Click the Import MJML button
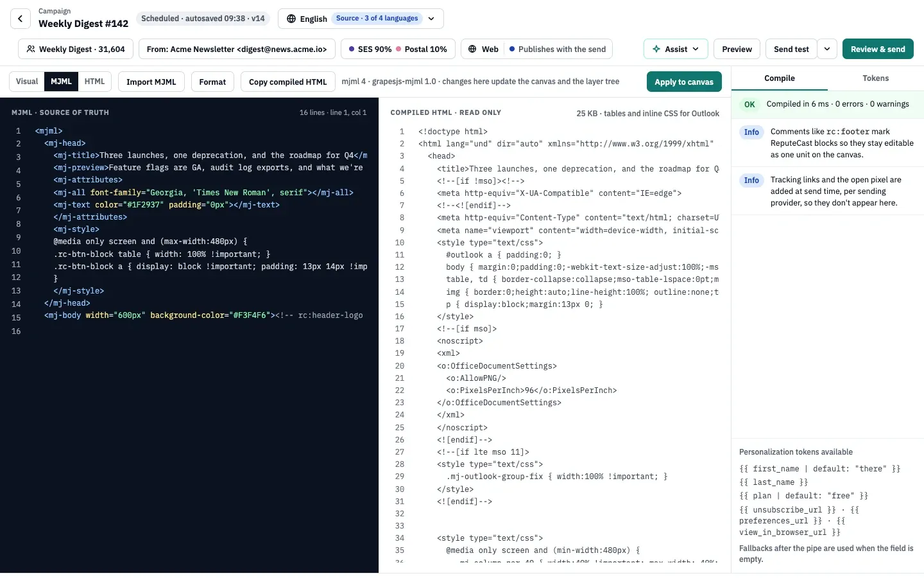Viewport: 924px width, 578px height. click(151, 82)
